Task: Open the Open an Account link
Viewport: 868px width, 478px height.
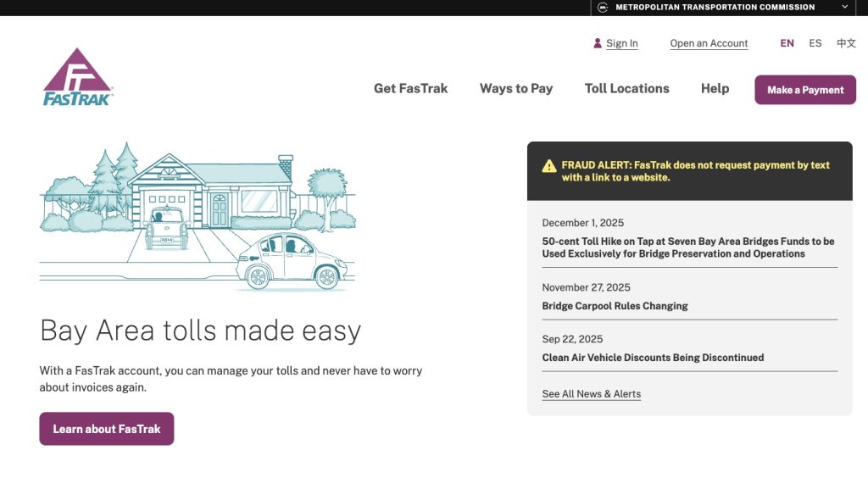Action: tap(709, 43)
